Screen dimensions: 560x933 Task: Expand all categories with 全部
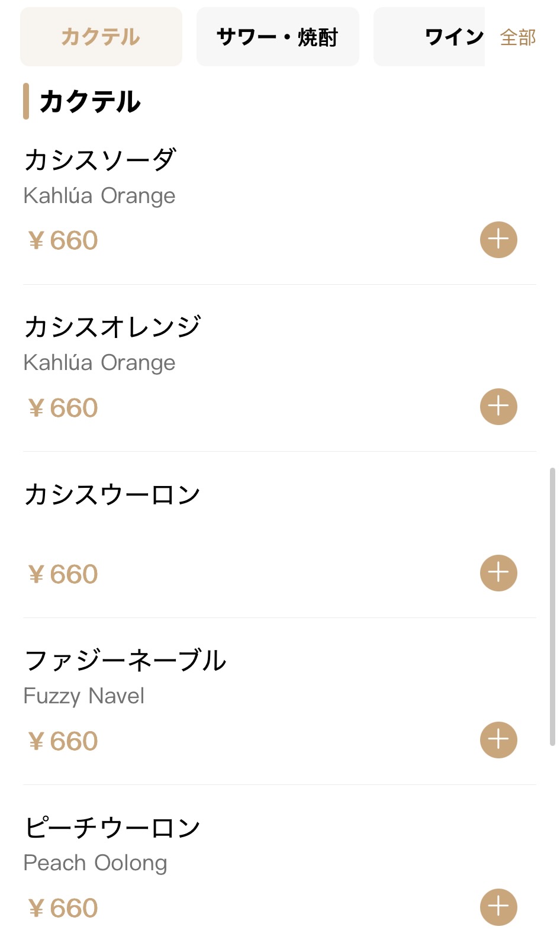[x=518, y=37]
